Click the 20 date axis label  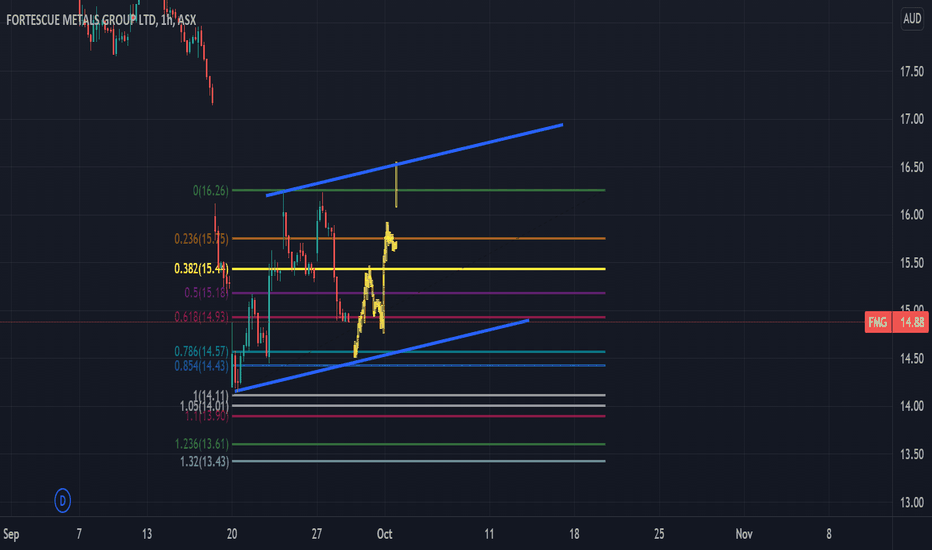(x=232, y=534)
